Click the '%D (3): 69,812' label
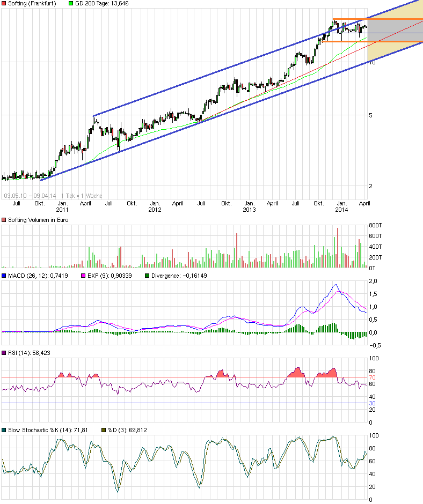Viewport: 423px width, 504px height. (127, 430)
